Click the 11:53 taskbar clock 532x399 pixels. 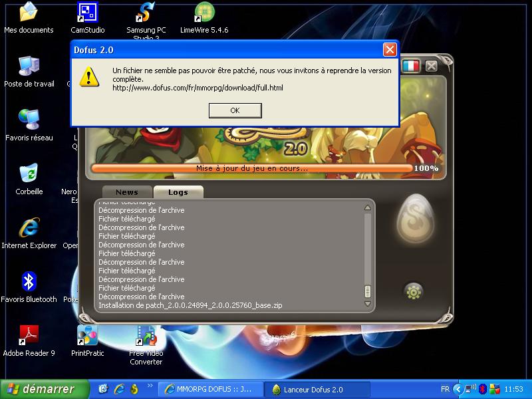(513, 389)
